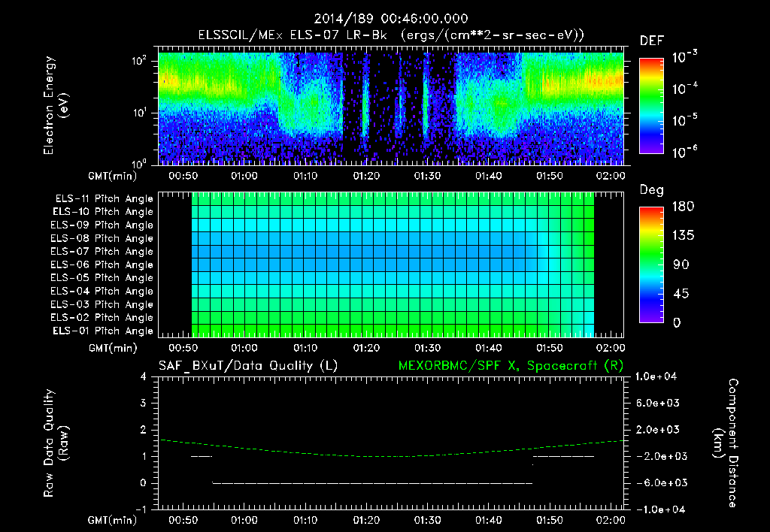Click the 45 value on Deg colorbar
The height and width of the screenshot is (532, 770).
coord(680,294)
